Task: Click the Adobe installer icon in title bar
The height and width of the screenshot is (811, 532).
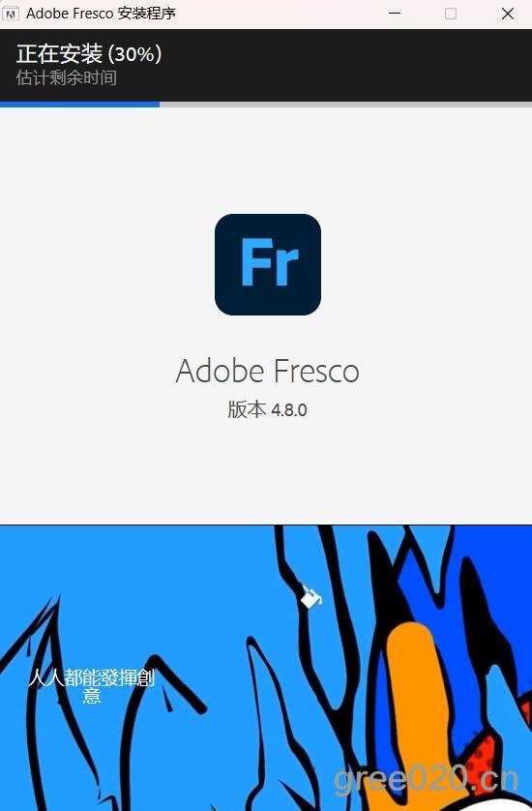Action: 11,14
